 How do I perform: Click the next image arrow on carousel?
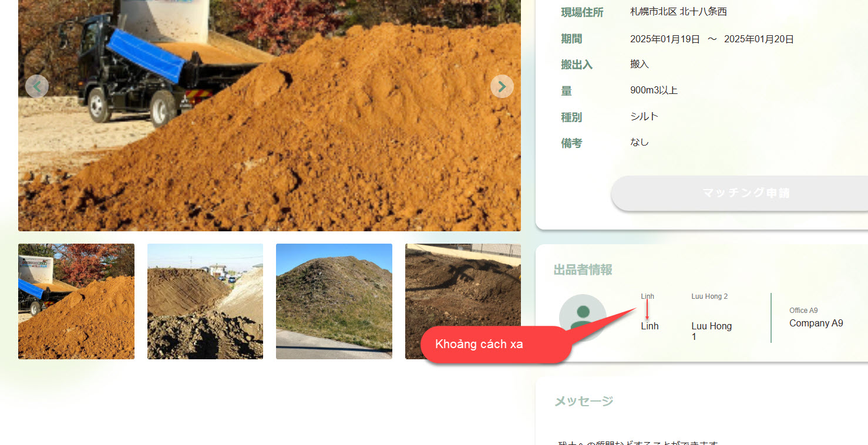(x=502, y=87)
